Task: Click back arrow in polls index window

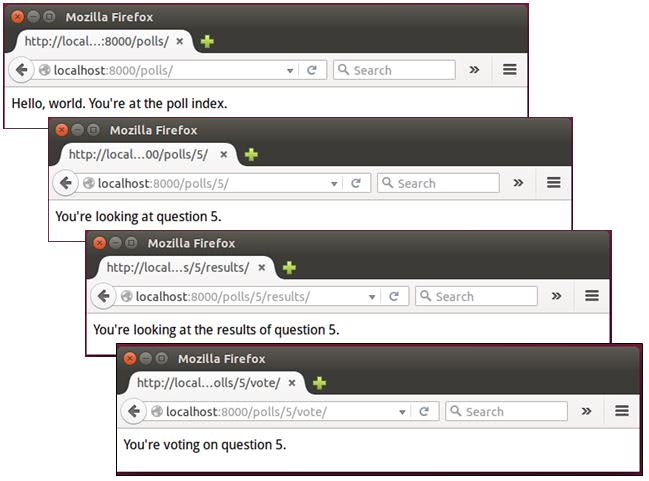Action: [21, 70]
